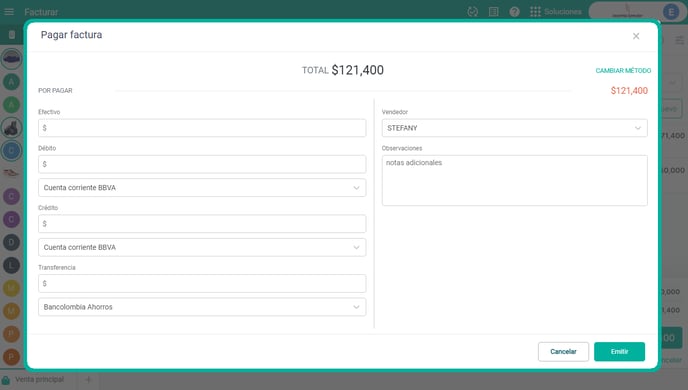The image size is (688, 390).
Task: Click the red pending amount $121,400
Action: (629, 91)
